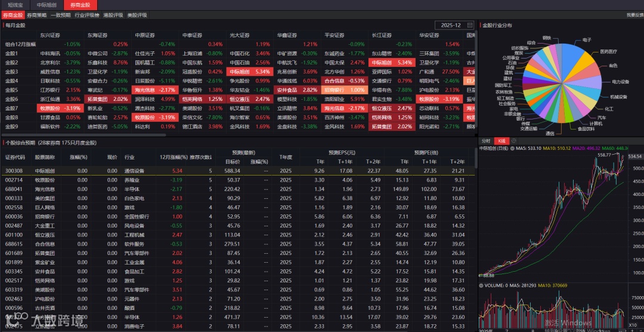Select the 大金重工 row with code 002487
This screenshot has height=332, width=644.
(237, 226)
